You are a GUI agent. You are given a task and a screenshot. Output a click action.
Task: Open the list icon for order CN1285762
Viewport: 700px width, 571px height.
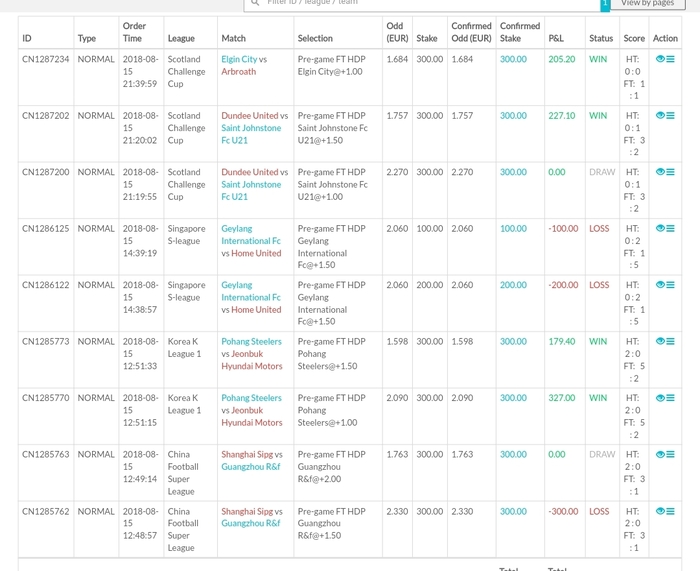pyautogui.click(x=671, y=511)
